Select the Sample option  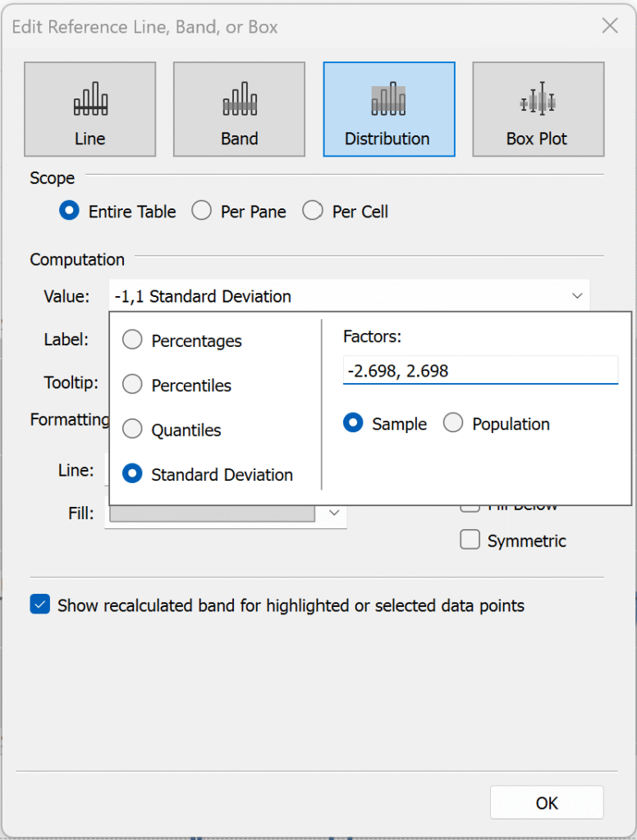(x=354, y=423)
